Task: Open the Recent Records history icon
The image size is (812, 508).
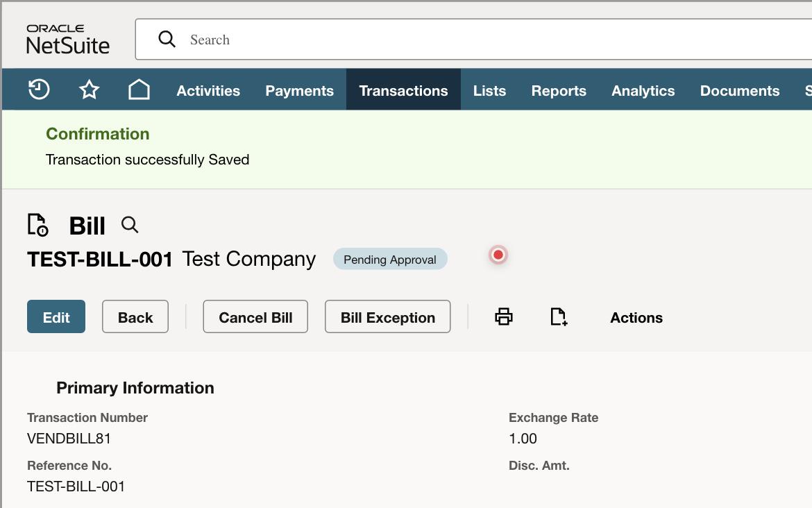Action: coord(39,90)
